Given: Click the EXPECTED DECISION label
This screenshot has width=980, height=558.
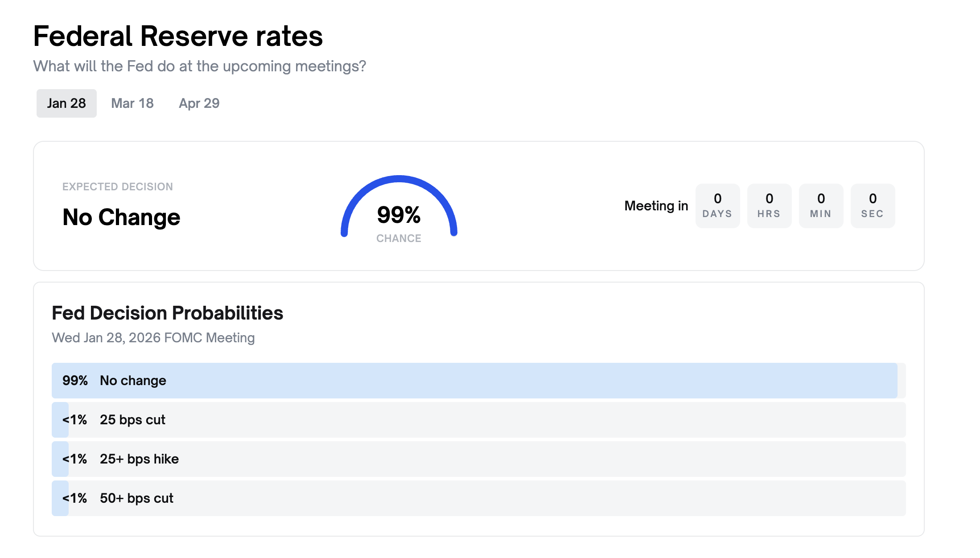Looking at the screenshot, I should click(x=117, y=186).
